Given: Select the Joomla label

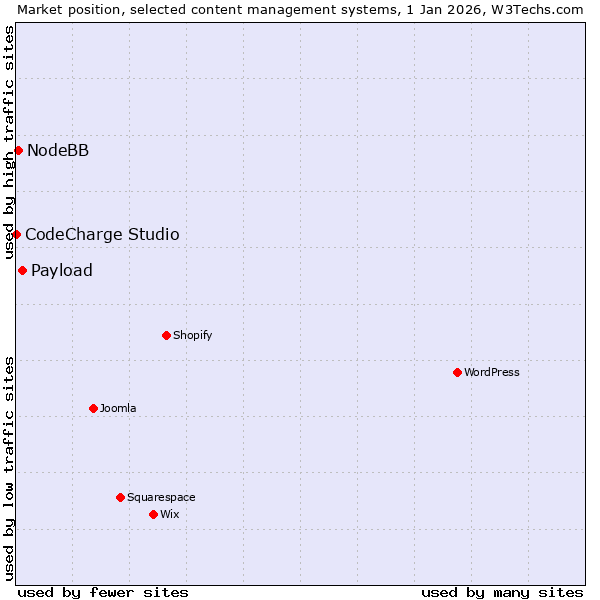Looking at the screenshot, I should click(x=118, y=408).
